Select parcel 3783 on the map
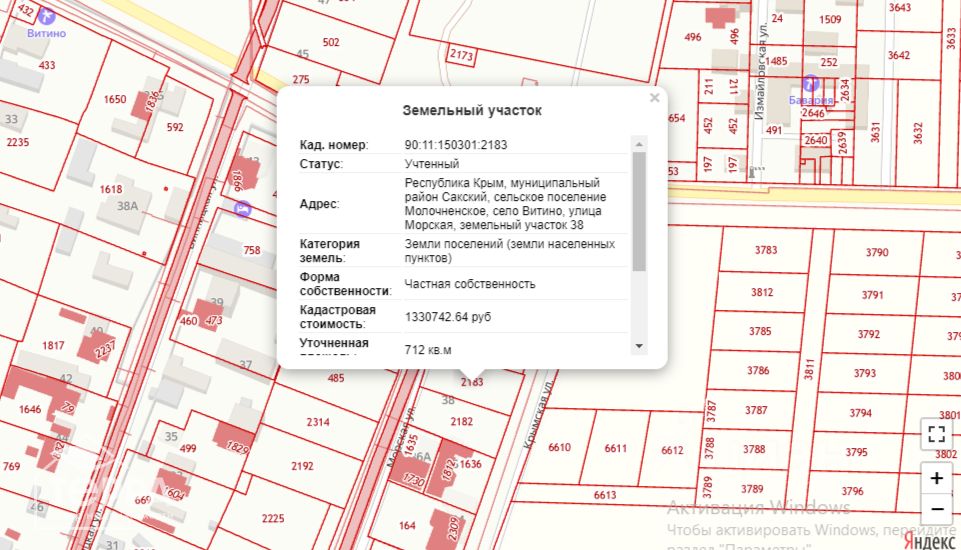The height and width of the screenshot is (550, 961). [765, 250]
